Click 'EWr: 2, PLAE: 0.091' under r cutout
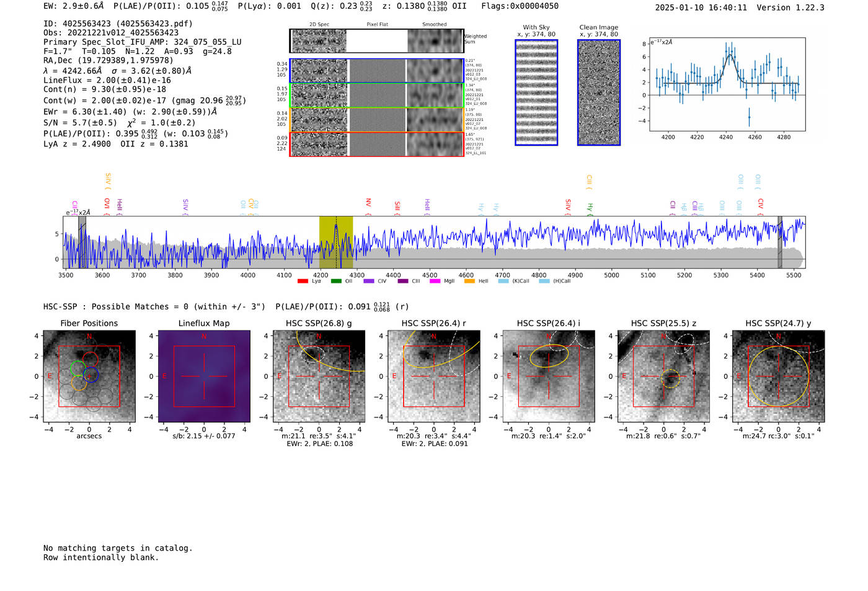The height and width of the screenshot is (591, 868). tap(434, 444)
